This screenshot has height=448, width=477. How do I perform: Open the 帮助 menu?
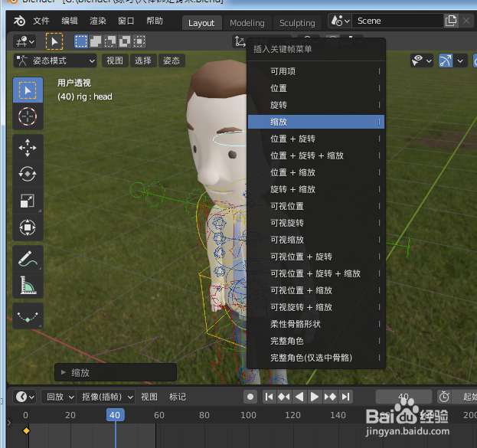pos(155,21)
